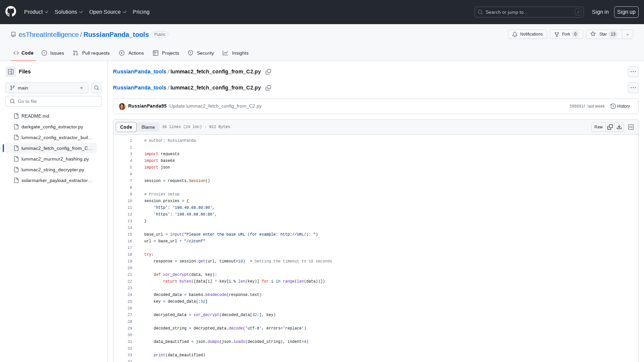Open RussianPanda_tools link in lower breadcrumb
Image resolution: width=644 pixels, height=362 pixels.
(x=140, y=88)
